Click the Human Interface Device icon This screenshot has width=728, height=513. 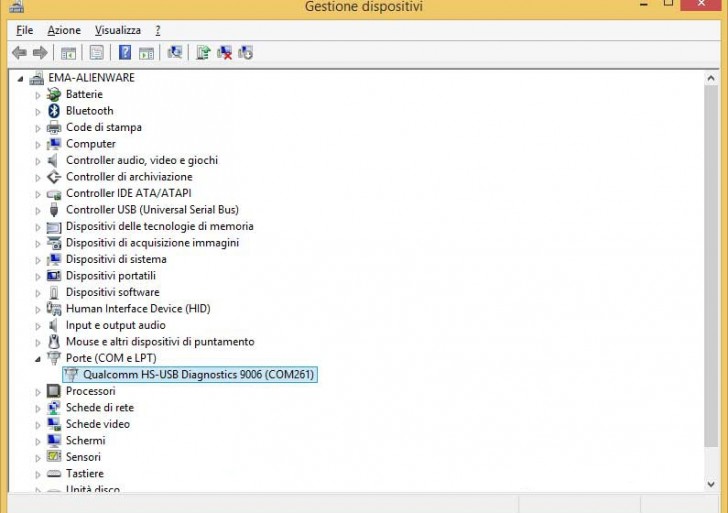tap(54, 309)
